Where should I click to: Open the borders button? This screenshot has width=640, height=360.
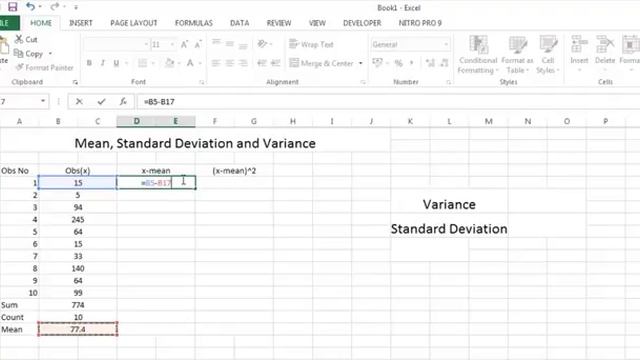click(x=142, y=63)
